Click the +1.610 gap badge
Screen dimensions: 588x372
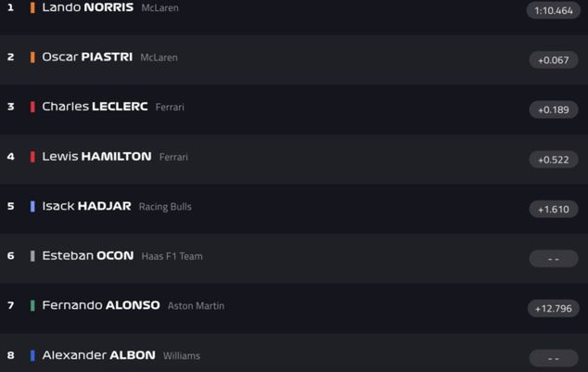coord(554,210)
